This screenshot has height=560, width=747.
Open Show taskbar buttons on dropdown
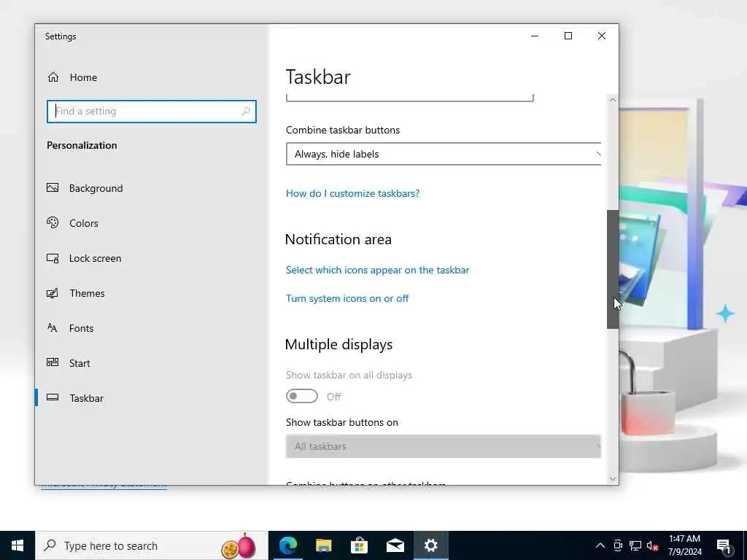pyautogui.click(x=443, y=446)
